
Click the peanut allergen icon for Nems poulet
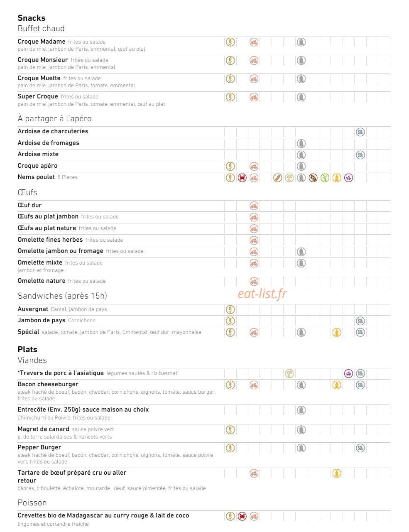point(278,178)
